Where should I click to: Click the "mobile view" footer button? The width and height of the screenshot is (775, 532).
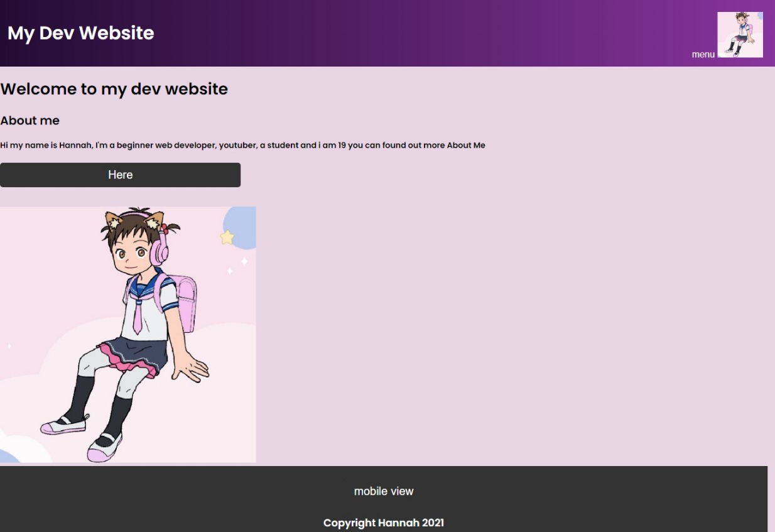pos(384,491)
